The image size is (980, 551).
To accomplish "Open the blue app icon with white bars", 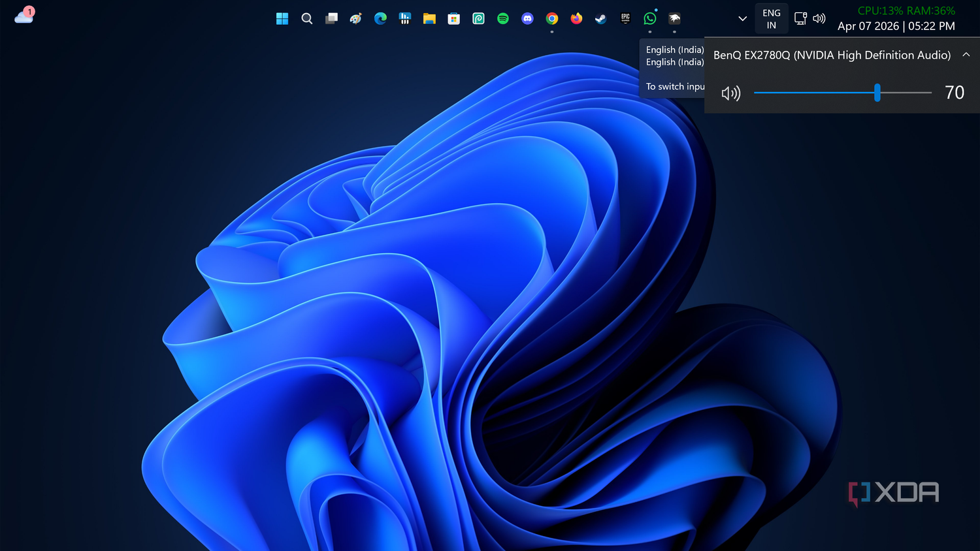I will (x=405, y=18).
